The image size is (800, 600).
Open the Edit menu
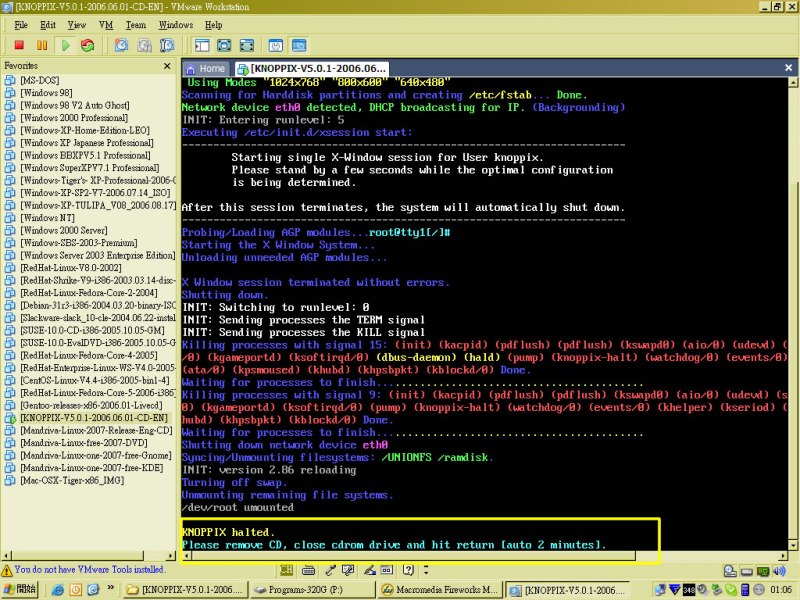click(48, 25)
